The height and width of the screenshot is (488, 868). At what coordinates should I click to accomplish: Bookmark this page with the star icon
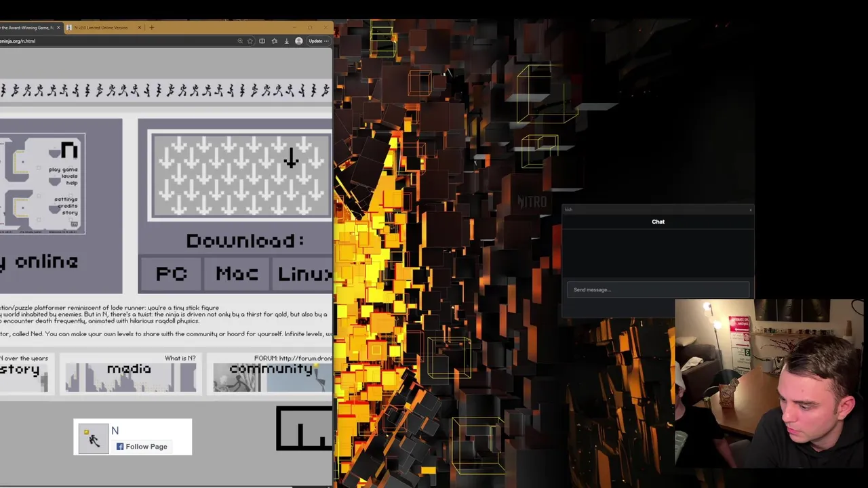250,41
